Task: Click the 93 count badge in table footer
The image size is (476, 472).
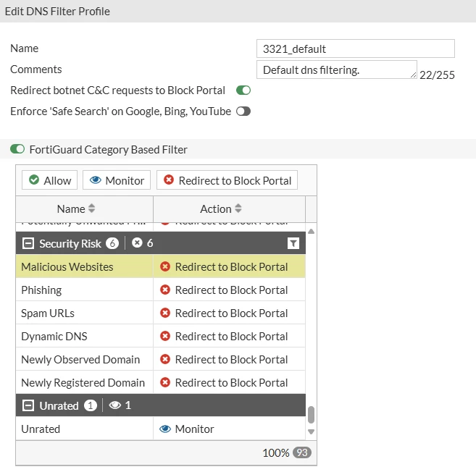Action: point(302,452)
